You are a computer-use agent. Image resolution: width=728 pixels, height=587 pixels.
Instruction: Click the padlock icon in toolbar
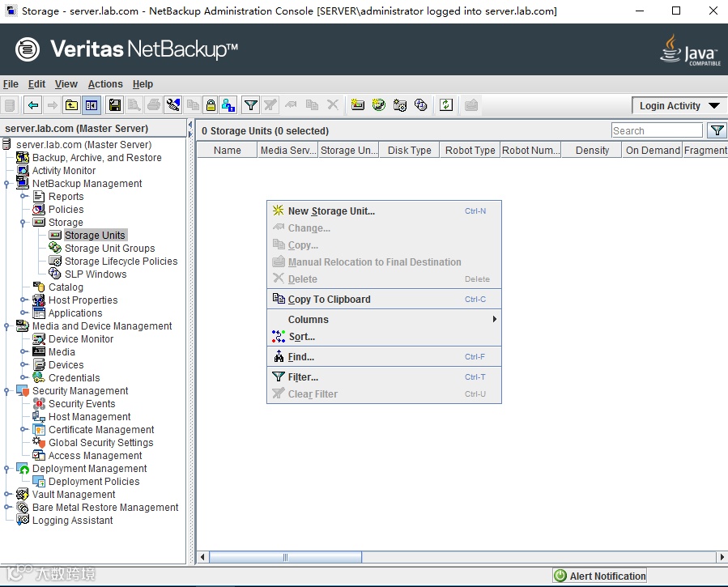pyautogui.click(x=211, y=105)
